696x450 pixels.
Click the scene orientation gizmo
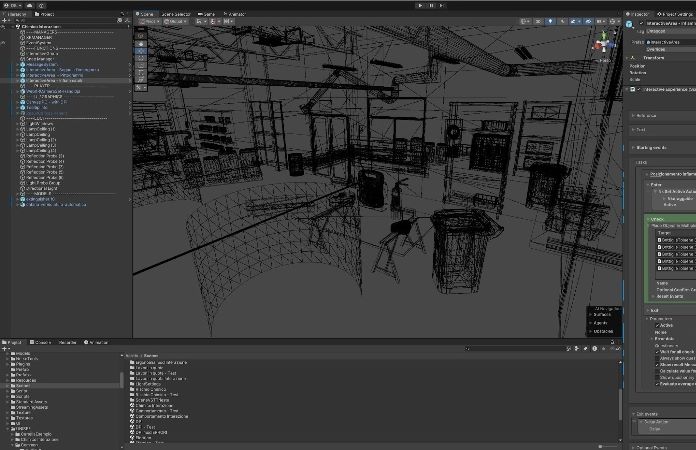(606, 44)
